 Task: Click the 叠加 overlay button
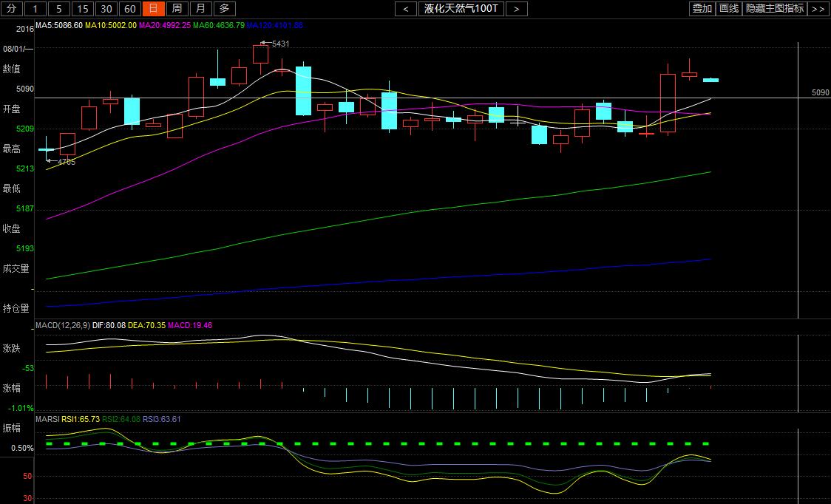point(702,9)
